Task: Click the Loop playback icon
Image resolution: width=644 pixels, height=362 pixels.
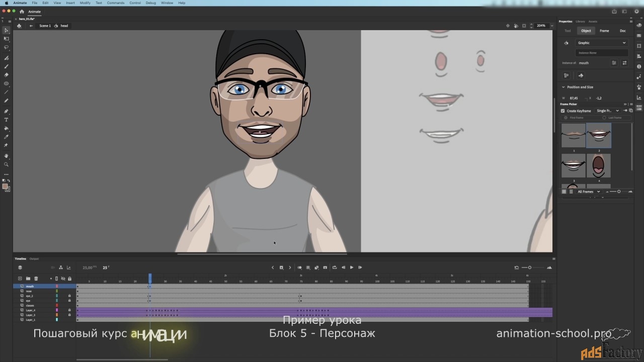Action: [335, 267]
